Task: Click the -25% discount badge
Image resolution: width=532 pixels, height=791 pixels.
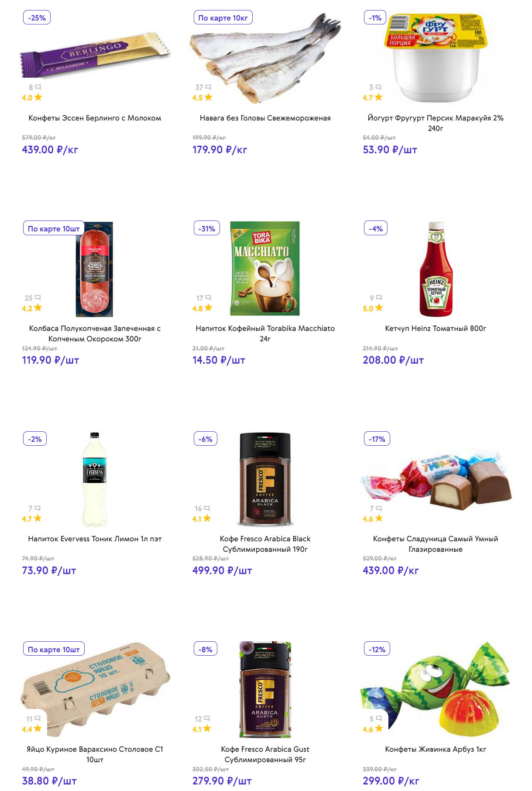Action: pyautogui.click(x=37, y=18)
